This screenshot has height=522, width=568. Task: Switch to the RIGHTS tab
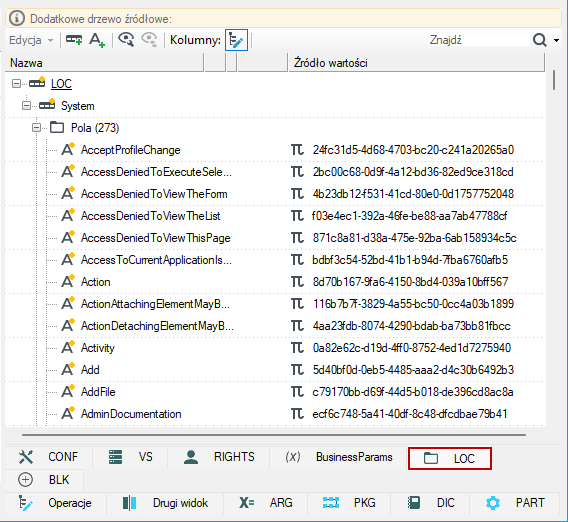coord(219,457)
